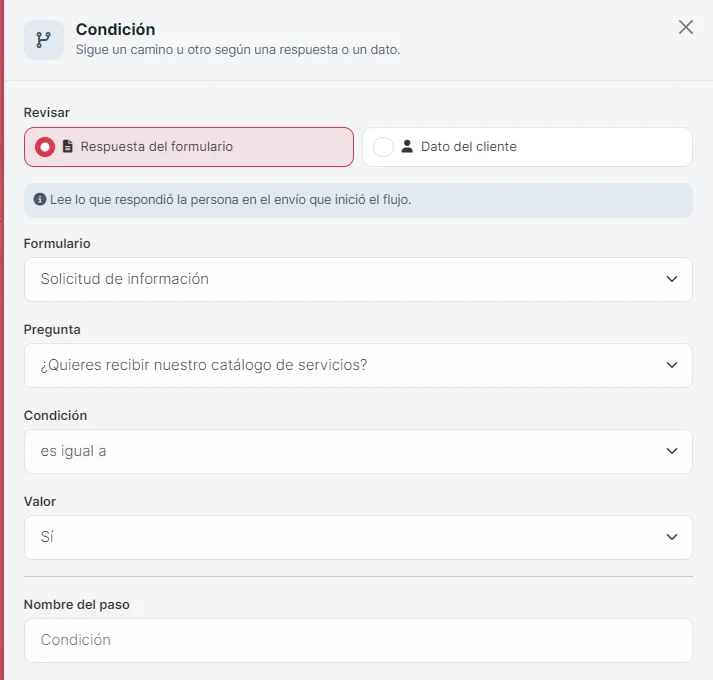Expand the Pregunta dropdown about catálogo de servicios

pyautogui.click(x=358, y=365)
